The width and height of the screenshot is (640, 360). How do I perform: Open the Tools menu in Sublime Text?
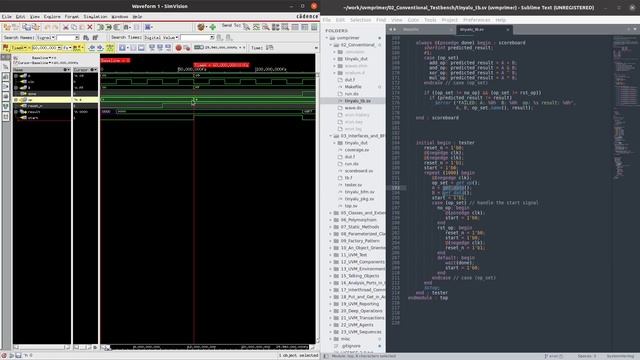coord(430,20)
